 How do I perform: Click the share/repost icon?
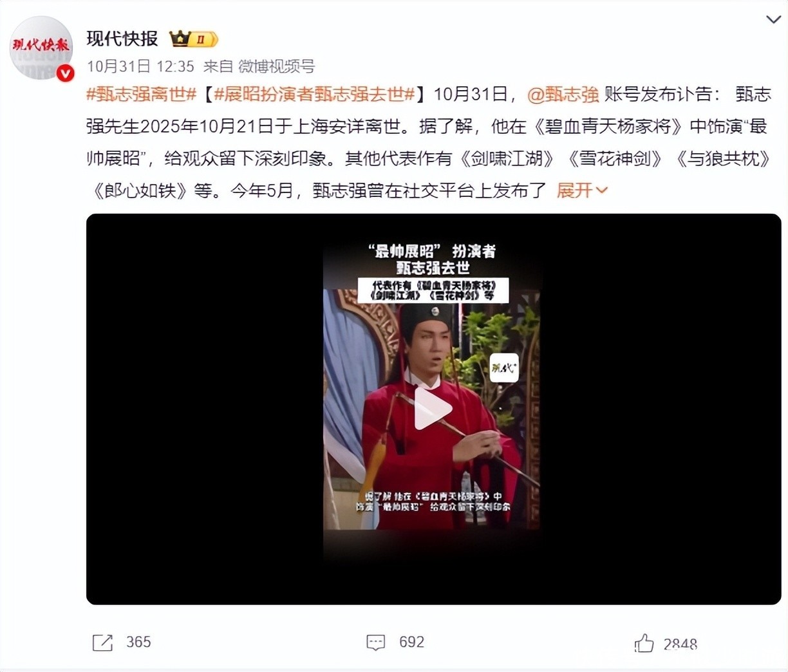coord(102,642)
